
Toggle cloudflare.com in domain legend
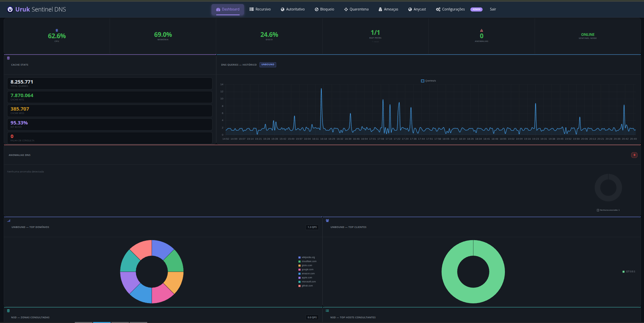(307, 261)
